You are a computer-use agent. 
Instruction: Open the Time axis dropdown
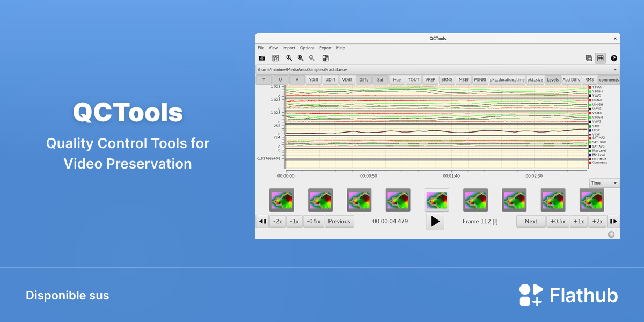point(604,183)
